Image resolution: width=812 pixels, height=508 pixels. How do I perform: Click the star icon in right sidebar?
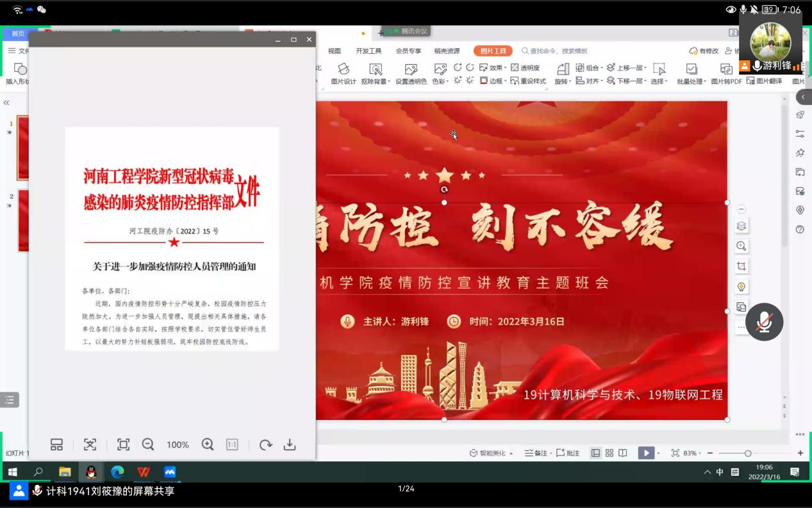pos(800,153)
